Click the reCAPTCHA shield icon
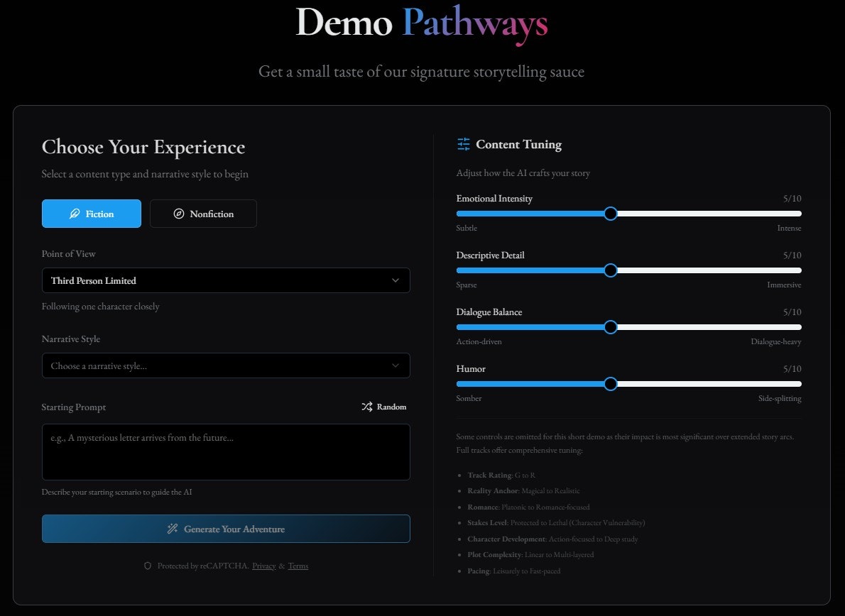Viewport: 845px width, 616px height. point(147,566)
